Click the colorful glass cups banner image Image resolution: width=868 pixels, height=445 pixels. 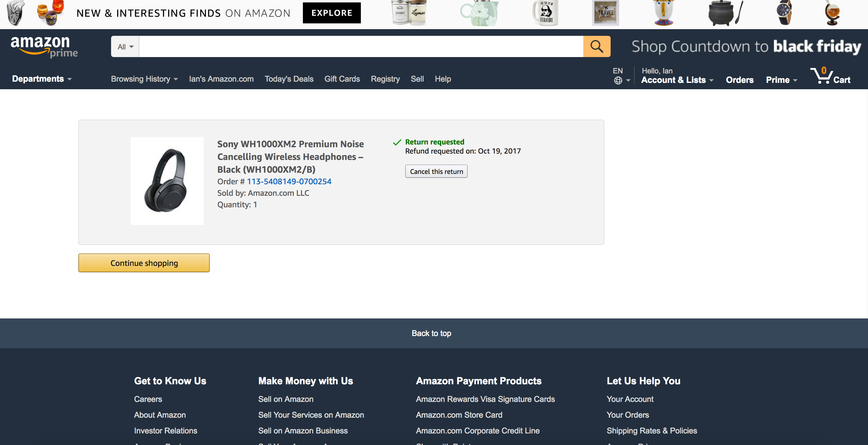pos(51,13)
